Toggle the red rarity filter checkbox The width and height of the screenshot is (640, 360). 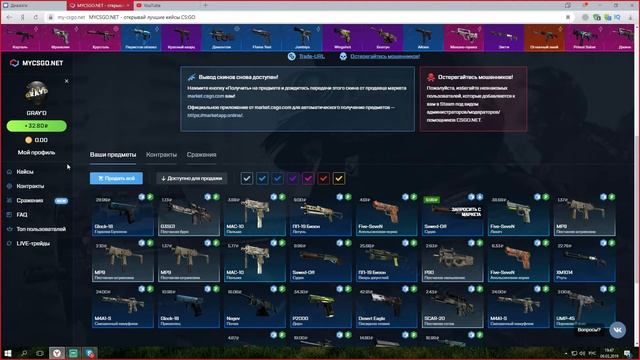(323, 178)
